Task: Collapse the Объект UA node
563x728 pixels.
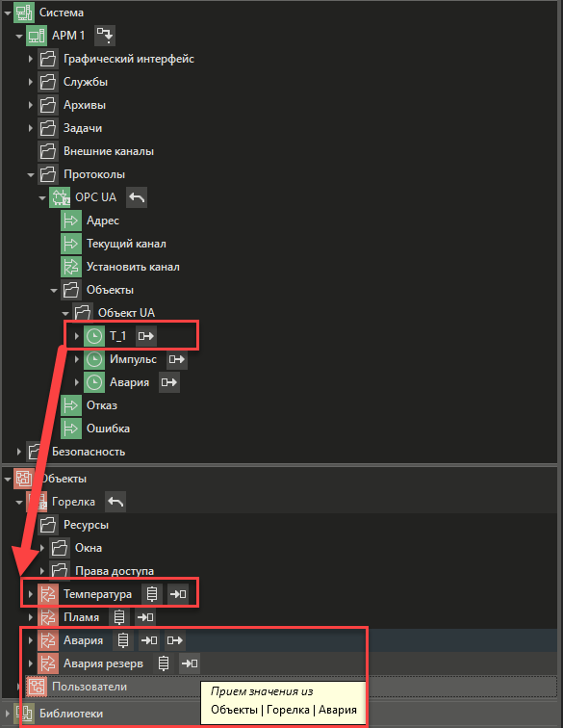Action: 65,313
